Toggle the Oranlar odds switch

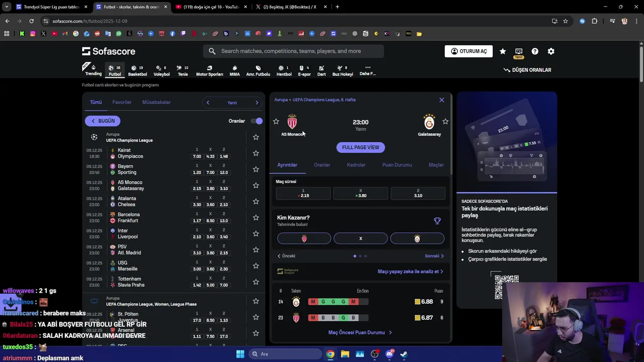click(257, 121)
